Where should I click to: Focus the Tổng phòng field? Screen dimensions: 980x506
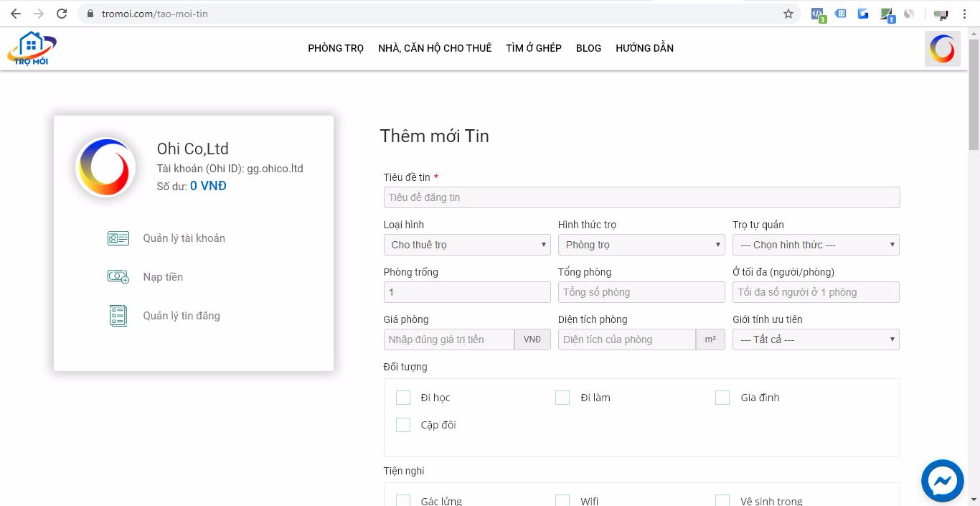point(641,292)
